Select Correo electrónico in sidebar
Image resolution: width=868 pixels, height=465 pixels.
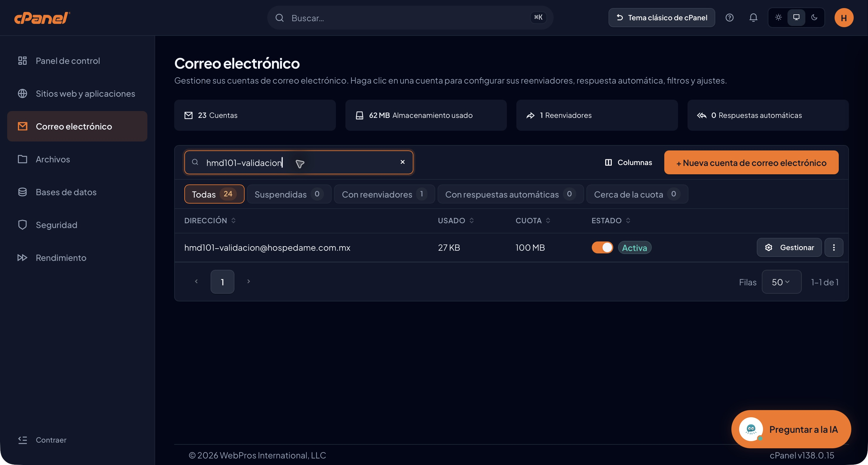coord(77,127)
